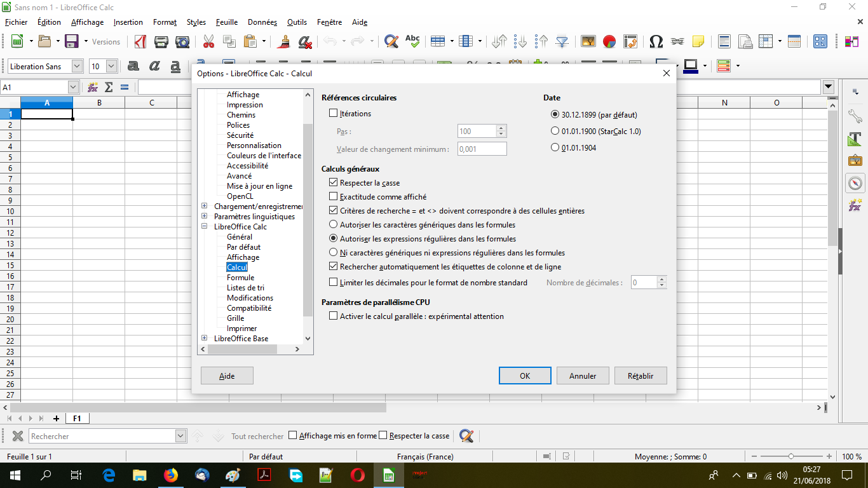
Task: Click the AutoFilter funnel icon
Action: tap(562, 41)
